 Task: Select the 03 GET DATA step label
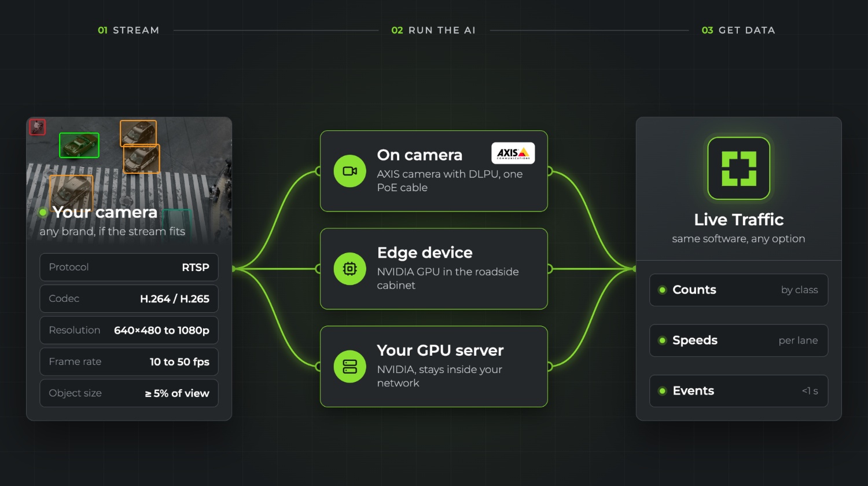738,30
